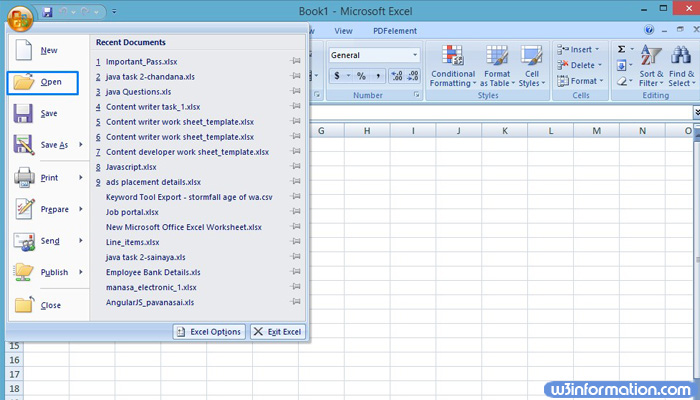
Task: Open Cell Styles gallery
Action: pos(532,66)
